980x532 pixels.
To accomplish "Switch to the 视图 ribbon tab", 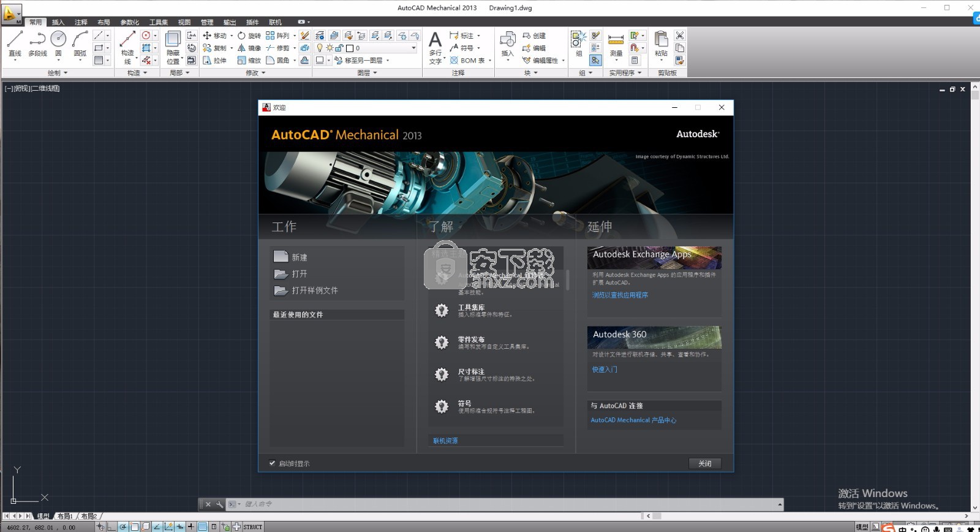I will point(184,22).
